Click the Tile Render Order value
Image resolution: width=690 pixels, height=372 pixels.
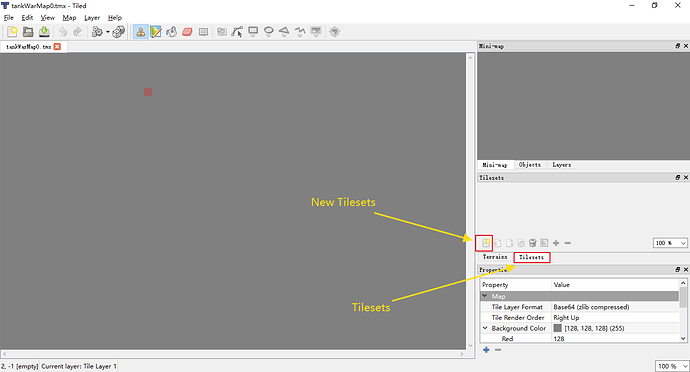(566, 317)
